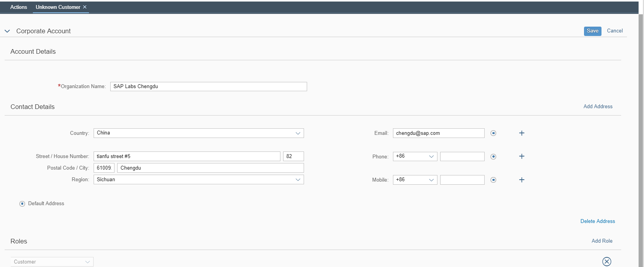Open the Customer role dropdown
Screen dimensions: 644x267
pyautogui.click(x=52, y=262)
